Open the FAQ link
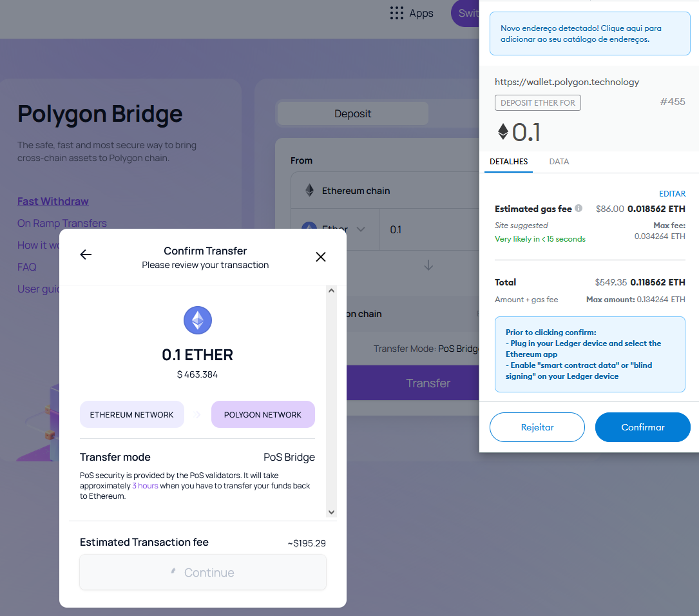This screenshot has height=616, width=699. click(27, 267)
